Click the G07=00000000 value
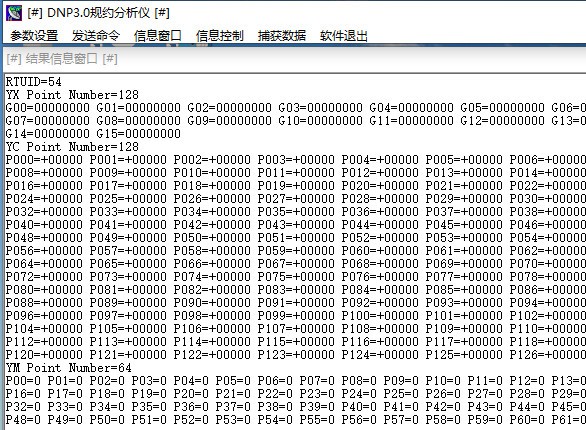 47,121
